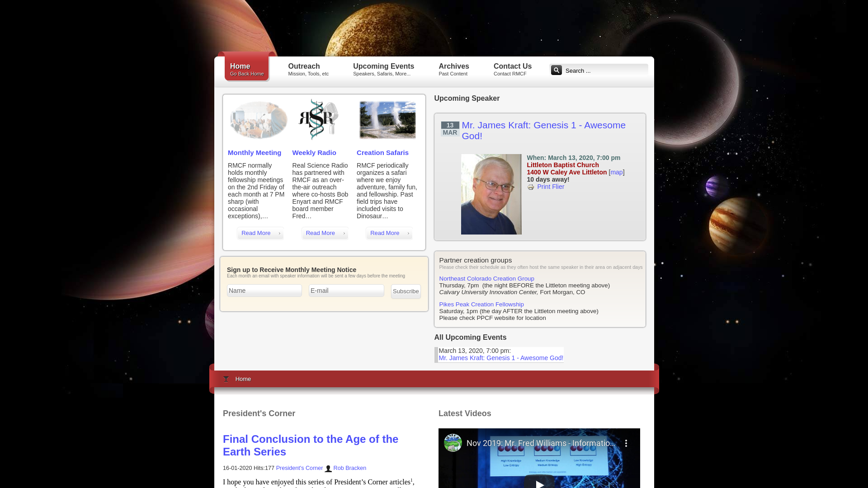Open Northeast Colorado Creation Group link
The height and width of the screenshot is (488, 868).
click(x=486, y=279)
